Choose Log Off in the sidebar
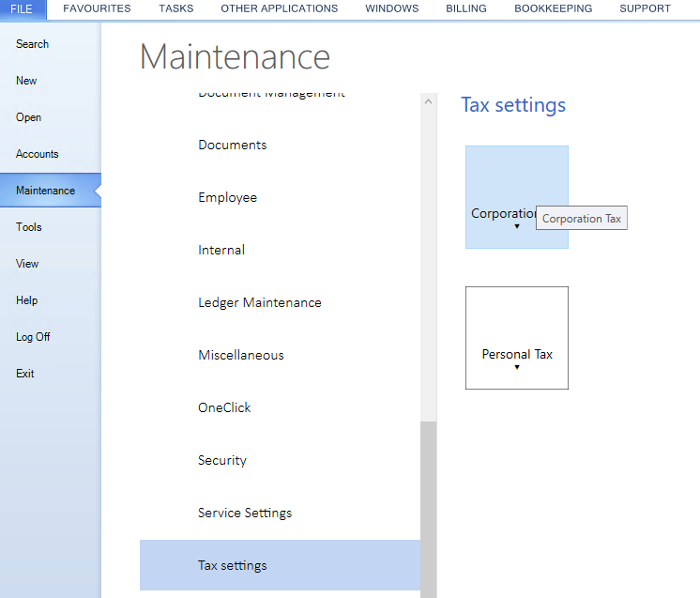 click(51, 337)
